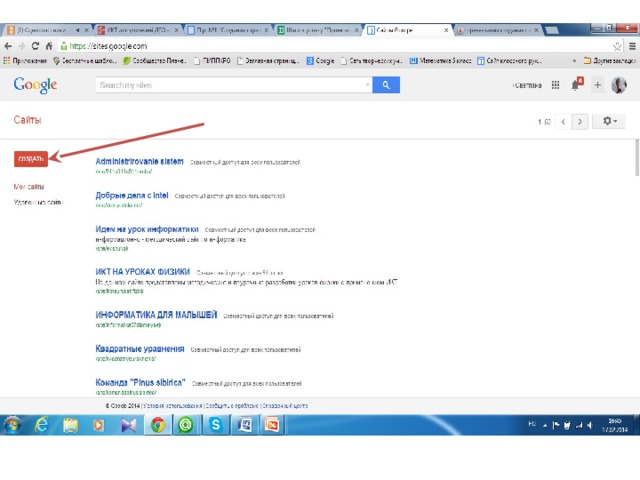Expand the search options dropdown arrow
The image size is (640, 480).
367,85
